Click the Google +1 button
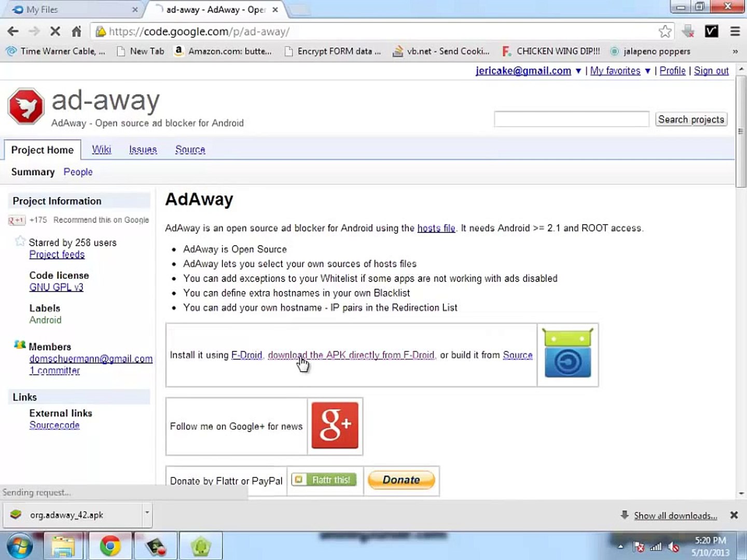 pyautogui.click(x=17, y=220)
